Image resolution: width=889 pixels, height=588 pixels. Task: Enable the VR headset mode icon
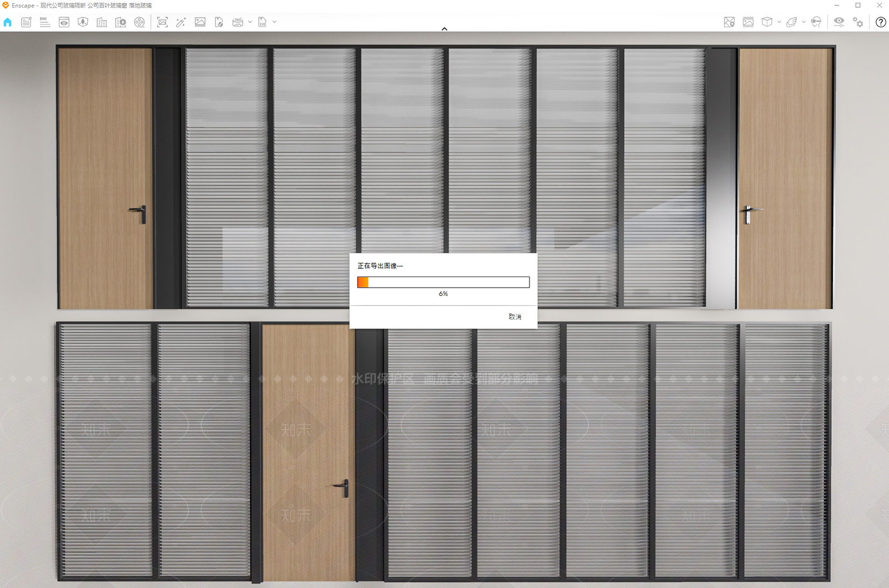[816, 22]
